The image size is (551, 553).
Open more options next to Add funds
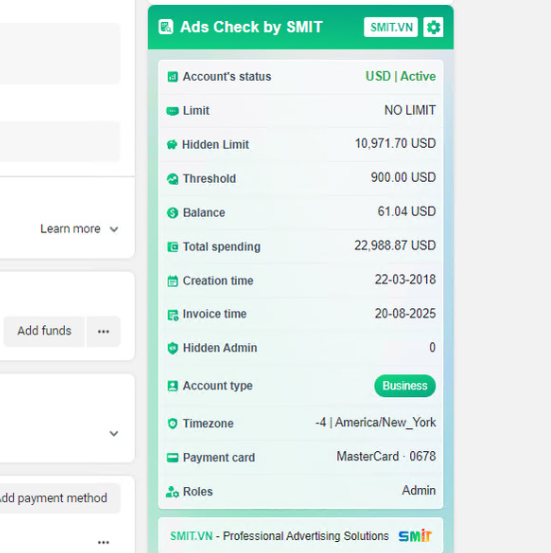tap(103, 332)
